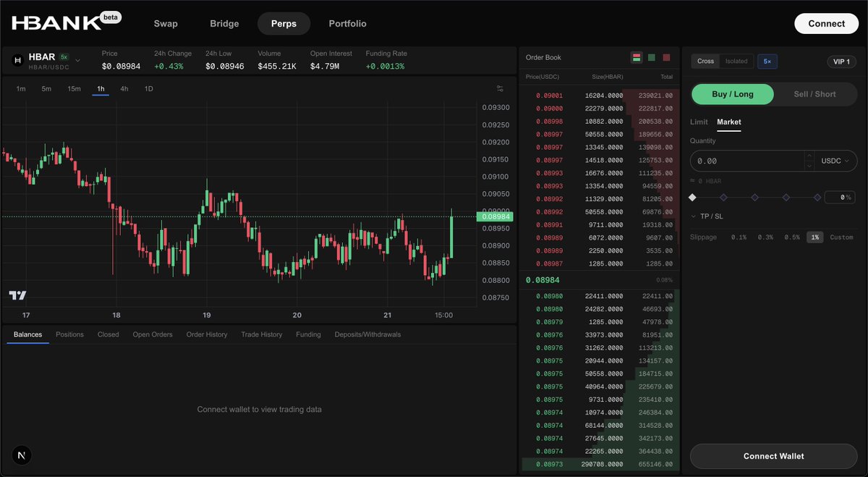Click the slider midpoint diamond marker

coord(754,197)
